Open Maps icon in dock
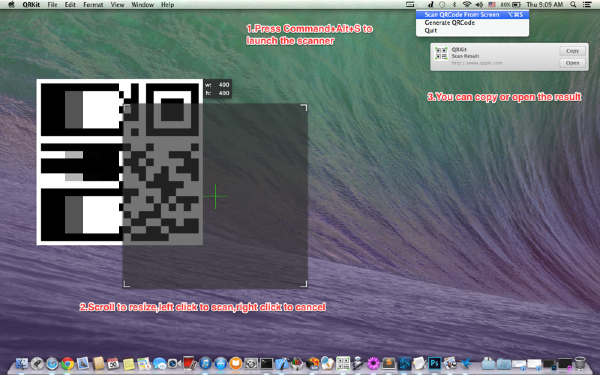 [144, 363]
